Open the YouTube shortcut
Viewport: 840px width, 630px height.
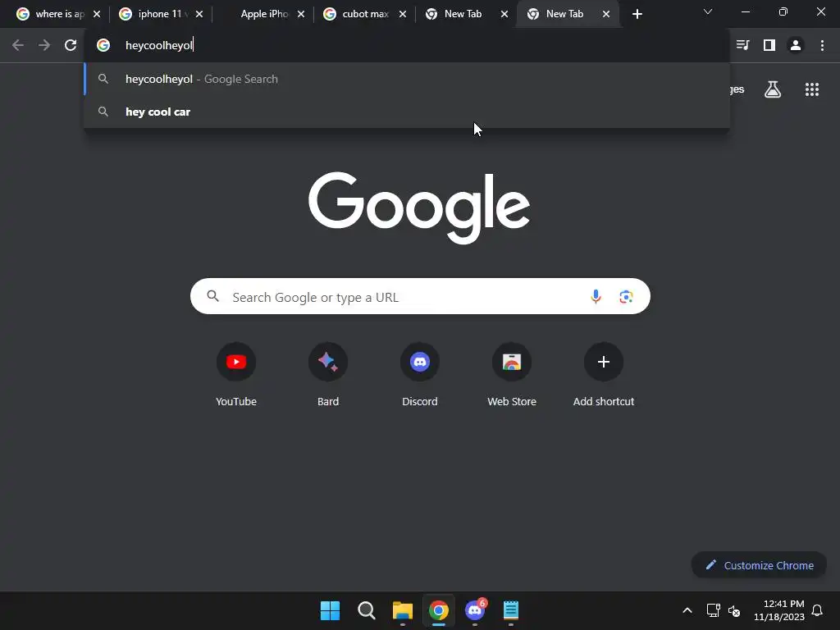pyautogui.click(x=236, y=374)
